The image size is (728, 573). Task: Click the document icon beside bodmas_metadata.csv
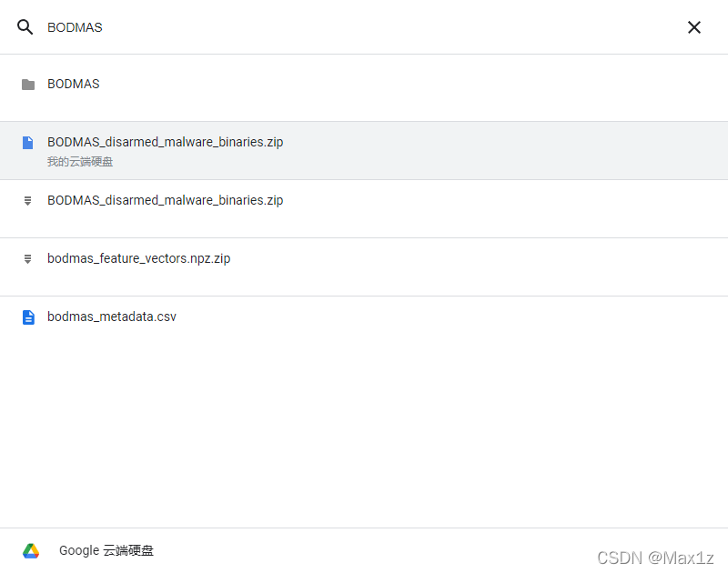coord(28,317)
